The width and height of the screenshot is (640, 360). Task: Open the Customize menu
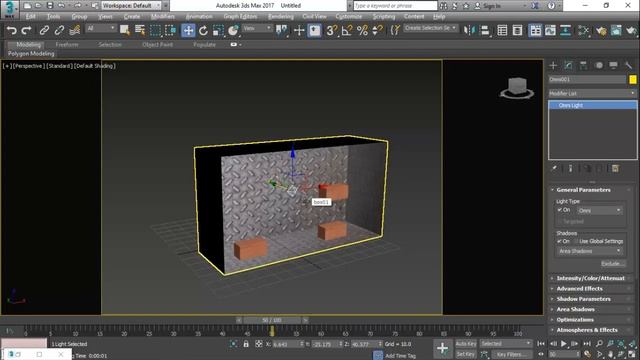point(349,17)
